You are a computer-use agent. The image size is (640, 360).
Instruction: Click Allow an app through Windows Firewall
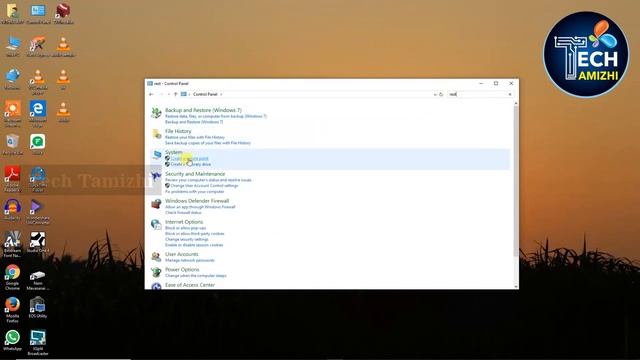[200, 207]
